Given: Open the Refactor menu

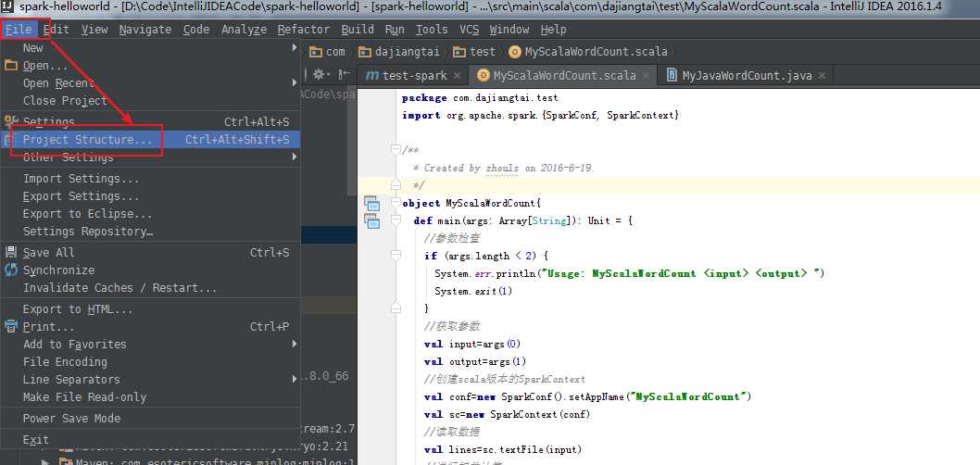Looking at the screenshot, I should (x=304, y=30).
